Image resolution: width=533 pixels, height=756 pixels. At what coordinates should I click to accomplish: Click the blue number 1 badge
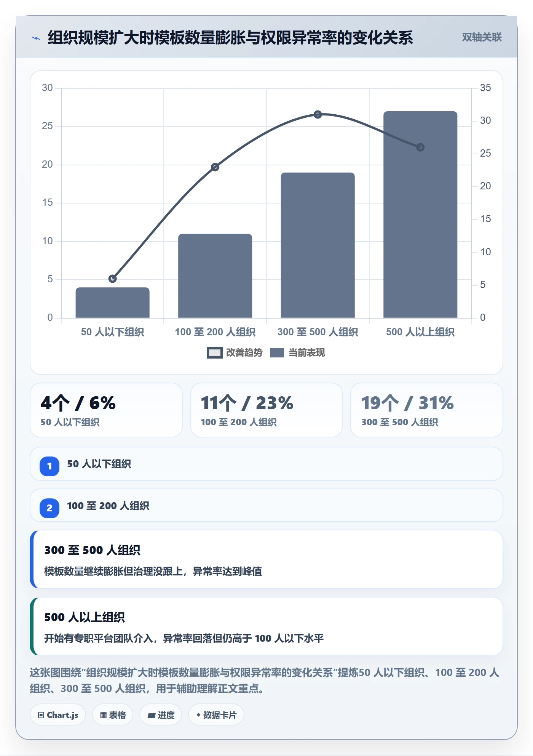click(49, 466)
